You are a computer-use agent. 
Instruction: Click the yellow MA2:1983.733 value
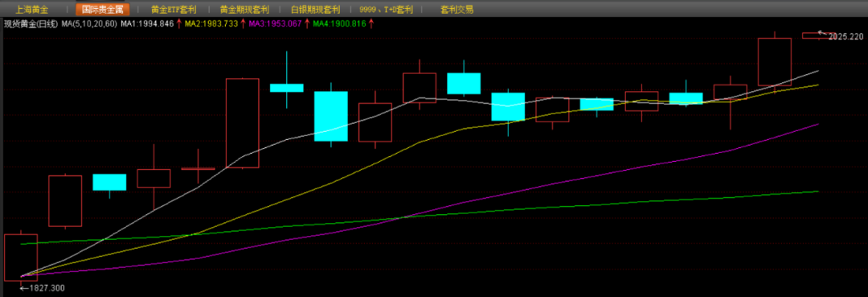coord(211,24)
